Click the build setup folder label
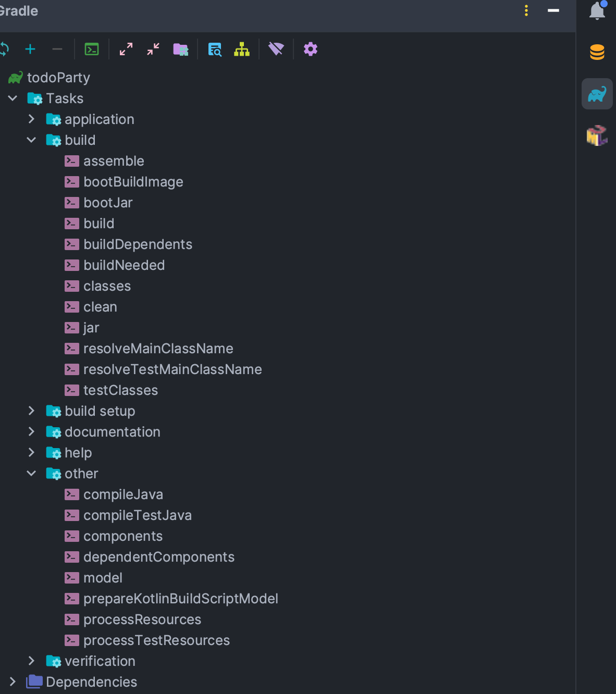The image size is (616, 694). 100,411
